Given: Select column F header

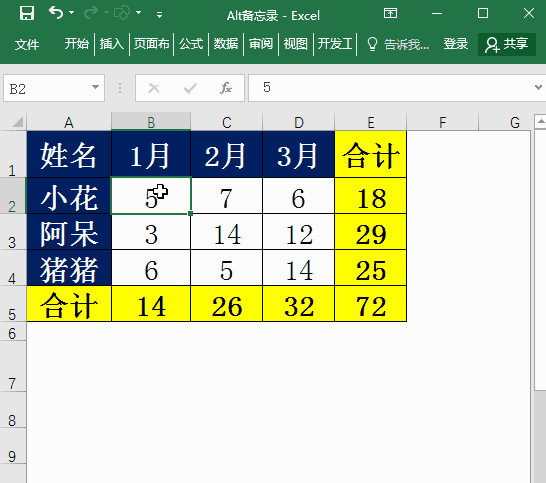Looking at the screenshot, I should 443,122.
